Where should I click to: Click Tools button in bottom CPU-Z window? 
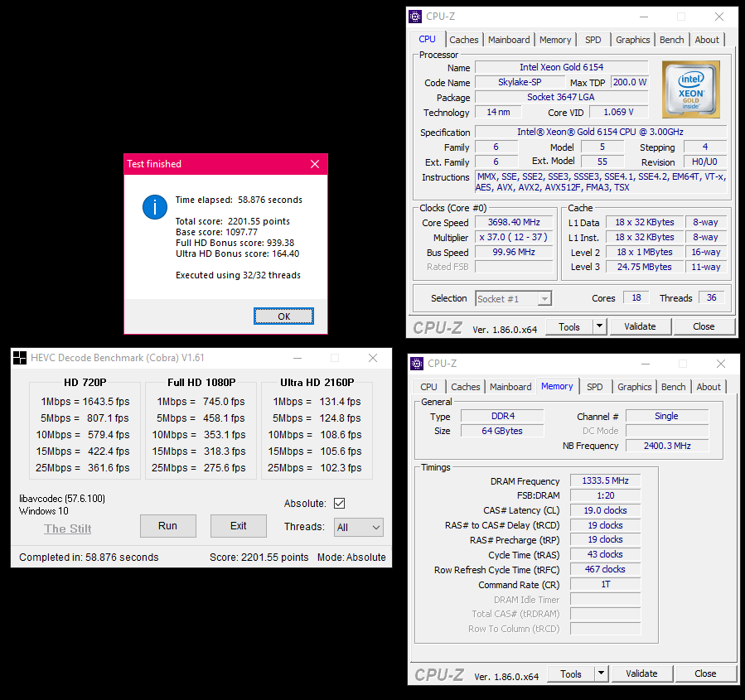571,673
